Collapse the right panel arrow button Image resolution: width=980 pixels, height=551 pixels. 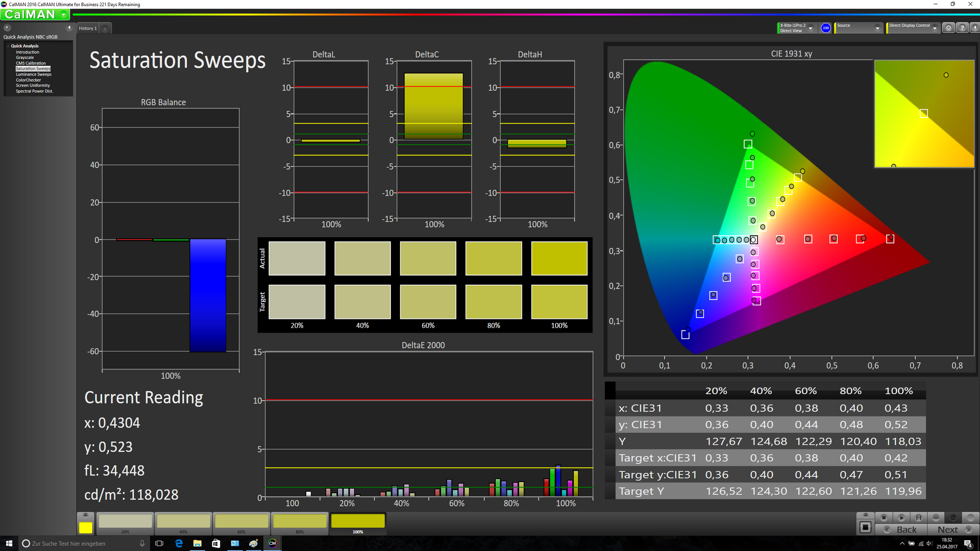pyautogui.click(x=974, y=28)
